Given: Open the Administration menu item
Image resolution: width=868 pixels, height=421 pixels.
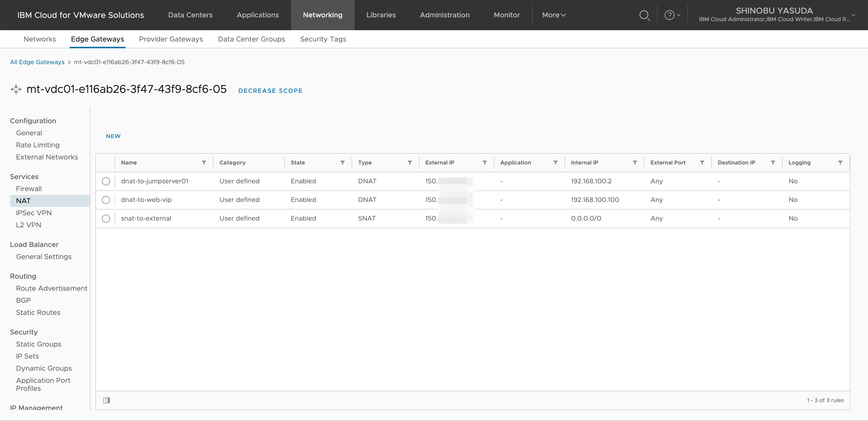Looking at the screenshot, I should 445,15.
